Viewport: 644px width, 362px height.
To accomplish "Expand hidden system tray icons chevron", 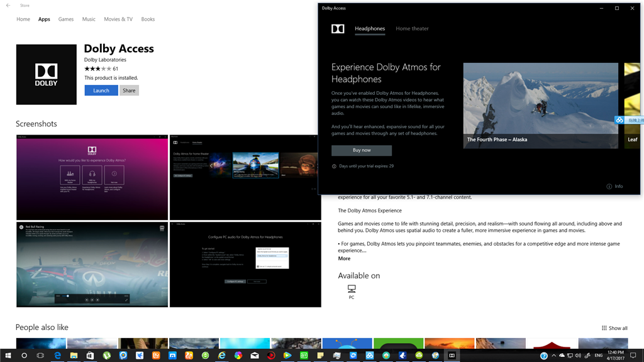I will pos(553,356).
